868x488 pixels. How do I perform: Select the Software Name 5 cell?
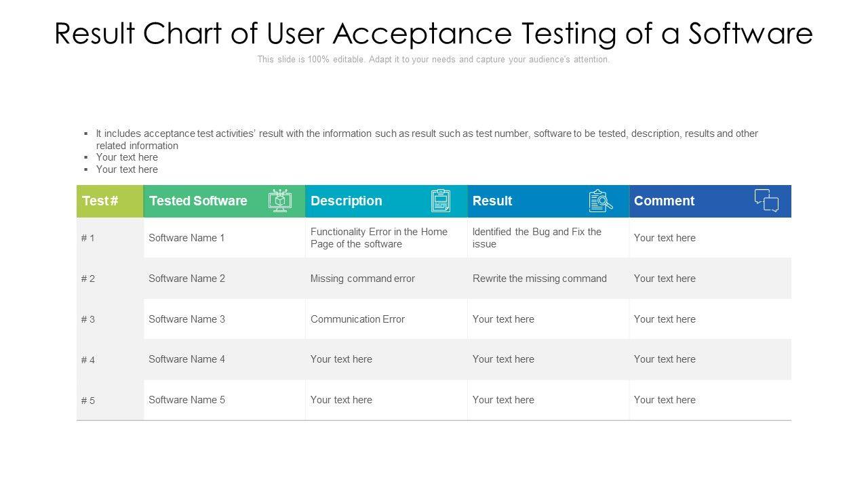186,400
